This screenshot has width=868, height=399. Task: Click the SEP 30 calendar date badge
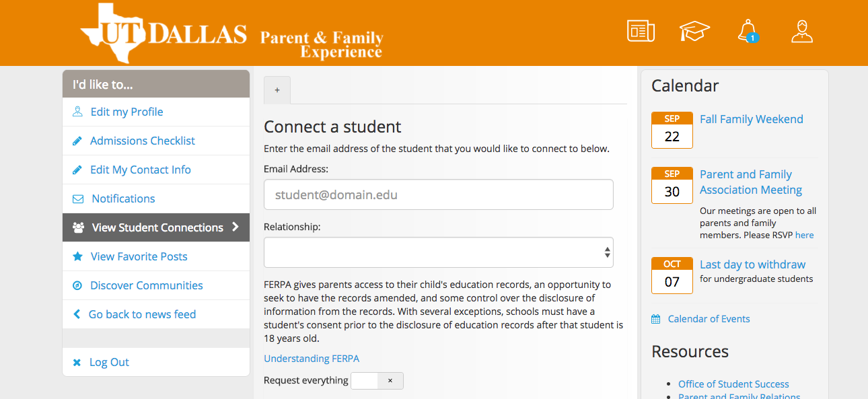point(672,185)
